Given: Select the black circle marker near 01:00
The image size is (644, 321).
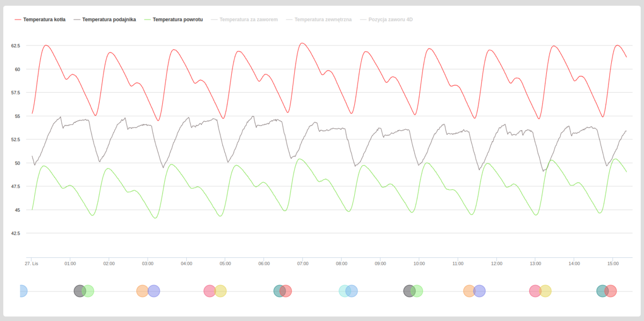Looking at the screenshot, I should (78, 291).
